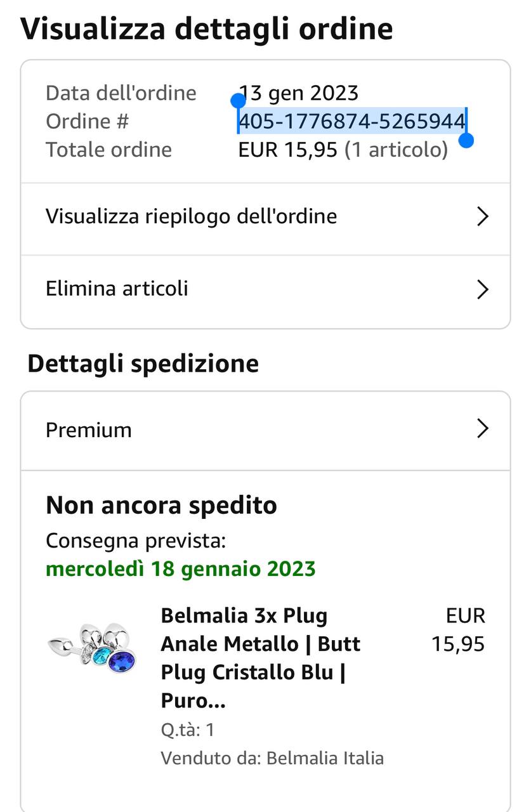Click the highlighted order number 405-1776874-5265944
Viewport: 531px width, 812px height.
click(x=352, y=121)
